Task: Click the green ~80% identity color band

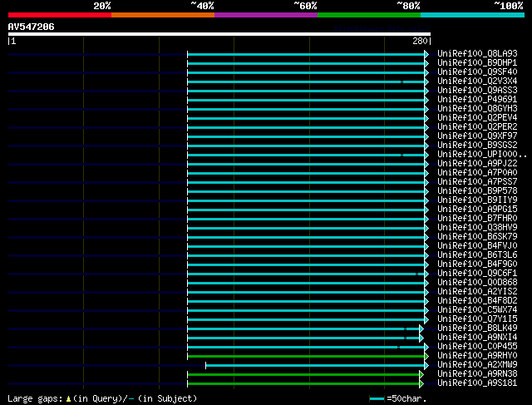Action: [369, 15]
